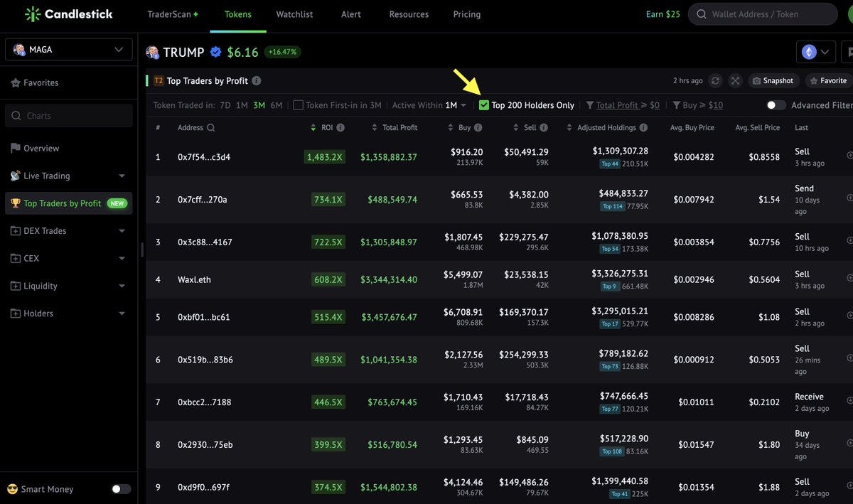
Task: Click the TRUMP token avatar
Action: 152,52
